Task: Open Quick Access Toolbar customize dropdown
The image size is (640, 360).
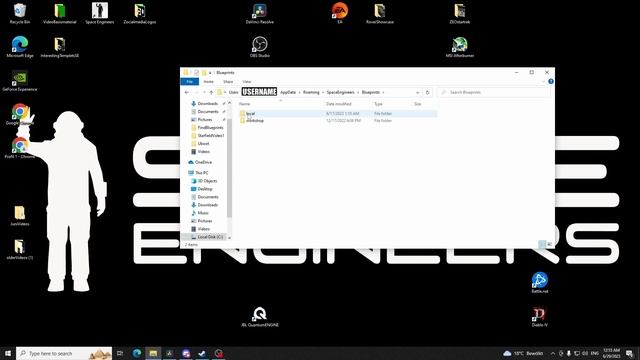Action: [210, 73]
